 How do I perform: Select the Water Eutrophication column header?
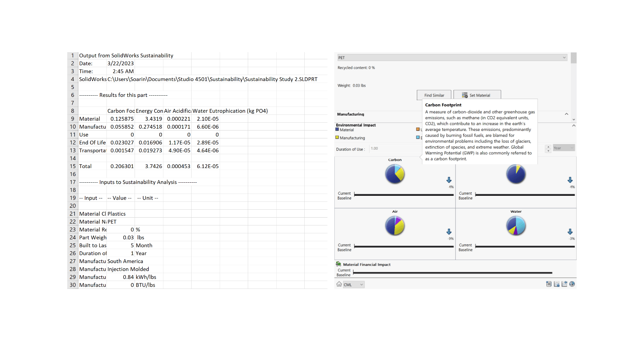click(x=230, y=111)
